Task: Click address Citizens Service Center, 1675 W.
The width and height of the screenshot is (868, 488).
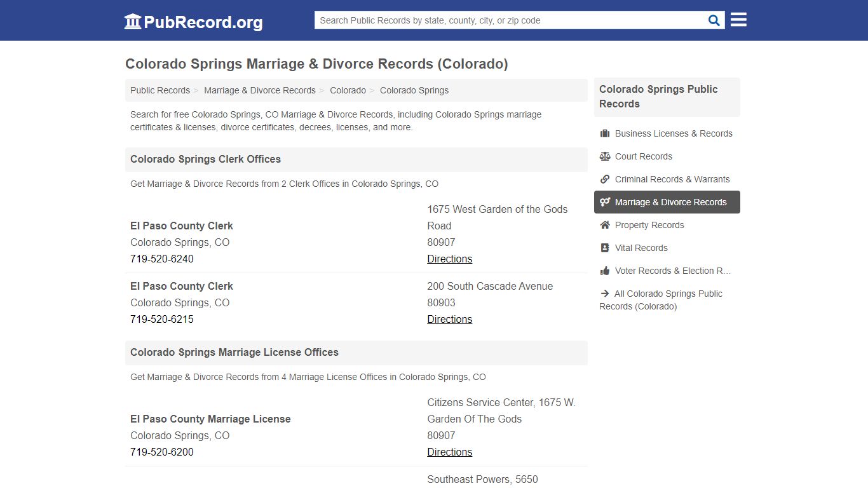Action: [x=501, y=402]
